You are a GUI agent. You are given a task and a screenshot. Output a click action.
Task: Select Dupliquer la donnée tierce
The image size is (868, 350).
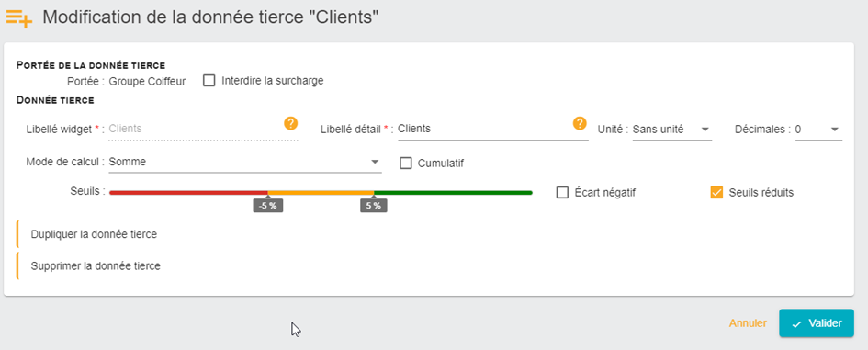pyautogui.click(x=94, y=234)
